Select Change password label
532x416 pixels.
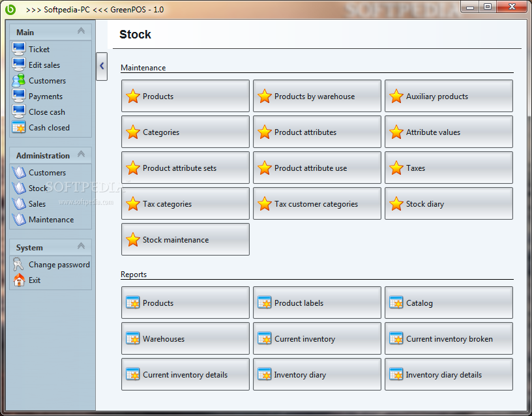point(59,265)
